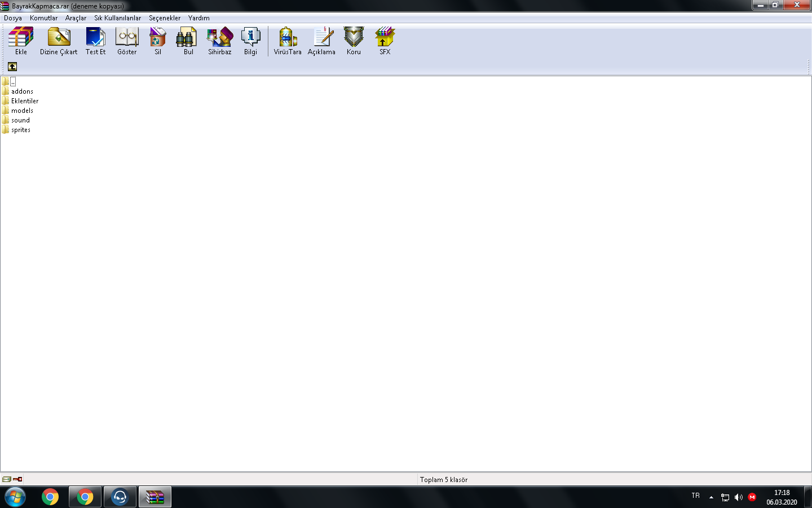Open the Sık Kullanılanlar menu
The image size is (812, 508).
[117, 18]
